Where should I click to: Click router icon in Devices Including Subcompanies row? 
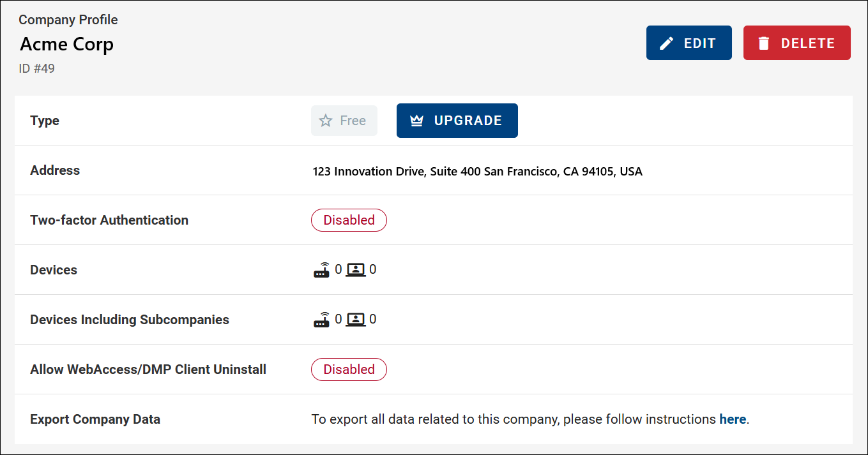pyautogui.click(x=322, y=319)
